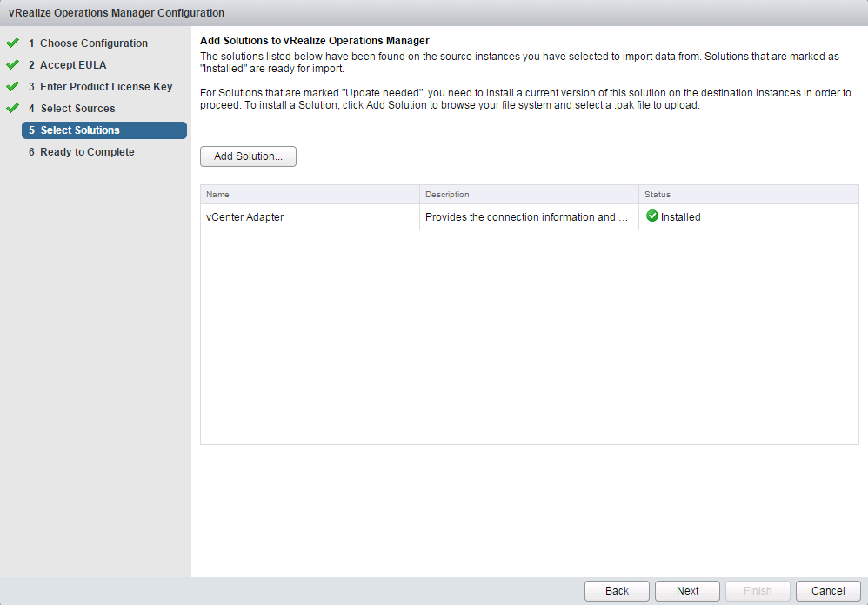This screenshot has width=868, height=605.
Task: Click the 'Add Solutions to vRealize Operations Manager' heading
Action: pyautogui.click(x=315, y=40)
